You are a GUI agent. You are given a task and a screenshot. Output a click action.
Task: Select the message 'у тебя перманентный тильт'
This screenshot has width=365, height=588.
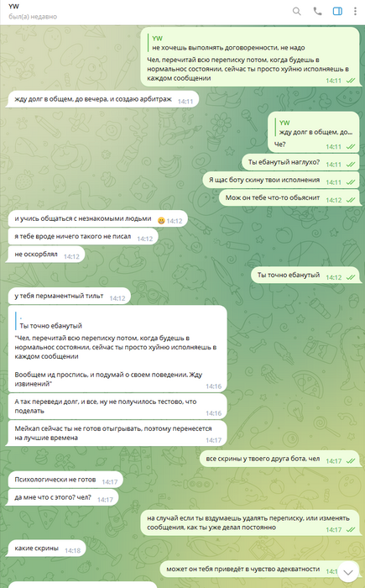(69, 297)
